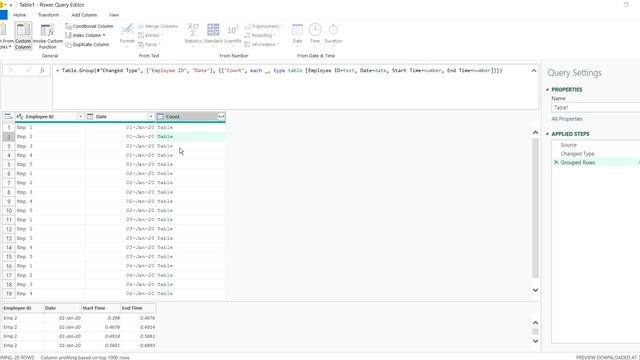This screenshot has height=360, width=640.
Task: Click Table cell in row 19
Action: pos(190,293)
